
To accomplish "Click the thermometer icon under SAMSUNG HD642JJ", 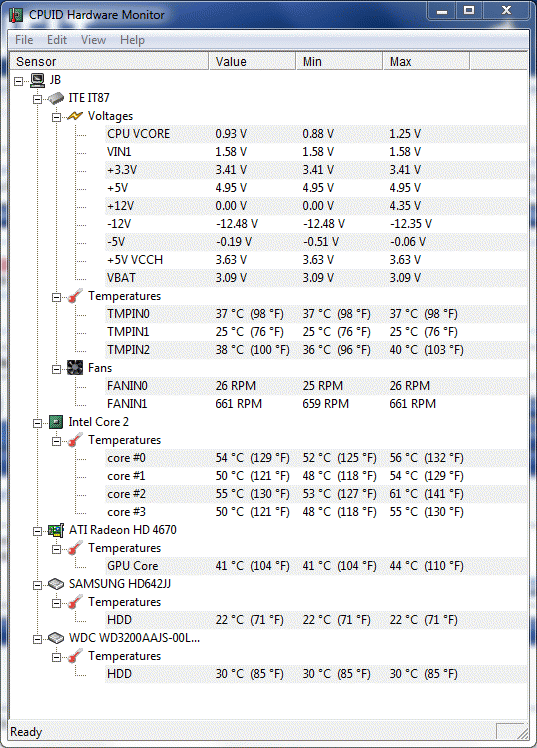I will pos(75,602).
